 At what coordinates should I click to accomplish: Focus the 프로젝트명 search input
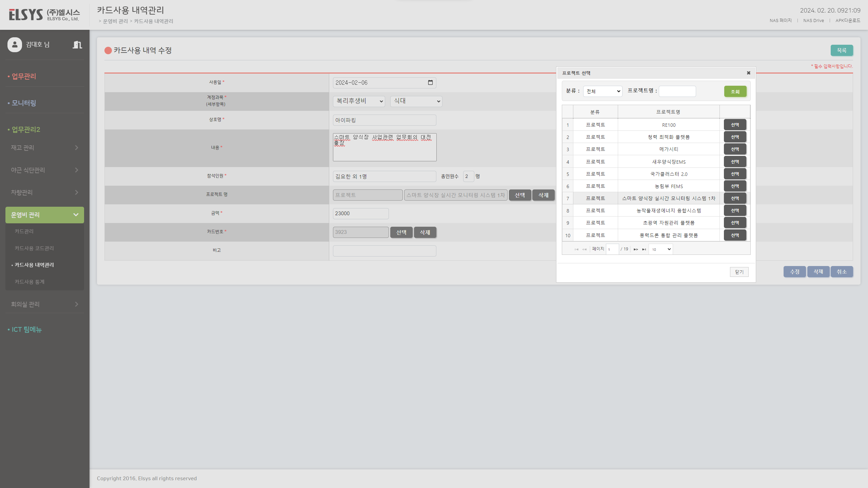pos(677,91)
